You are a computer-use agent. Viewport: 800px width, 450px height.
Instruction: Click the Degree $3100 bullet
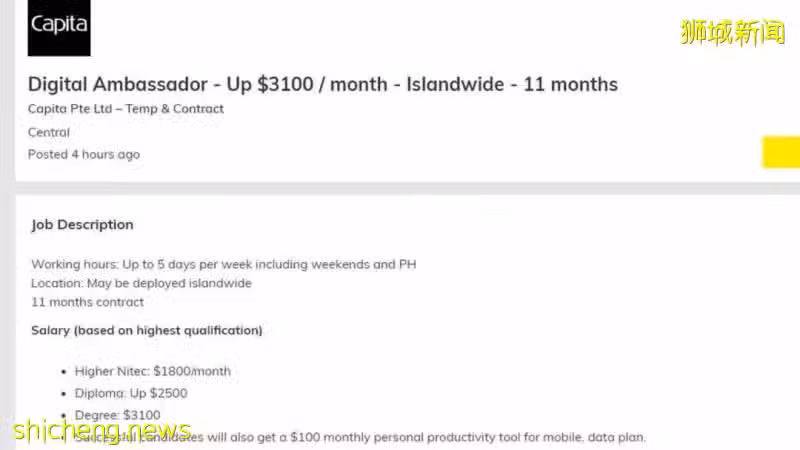point(117,415)
